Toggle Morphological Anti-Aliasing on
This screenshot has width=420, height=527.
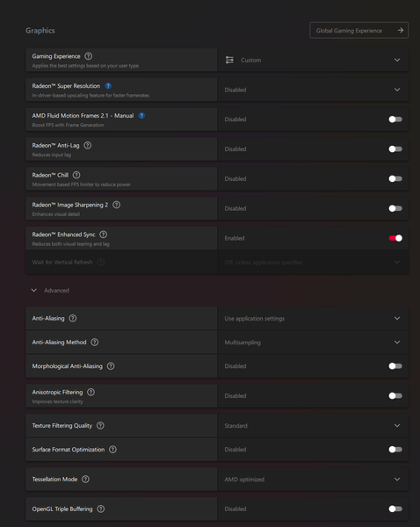[x=395, y=366]
